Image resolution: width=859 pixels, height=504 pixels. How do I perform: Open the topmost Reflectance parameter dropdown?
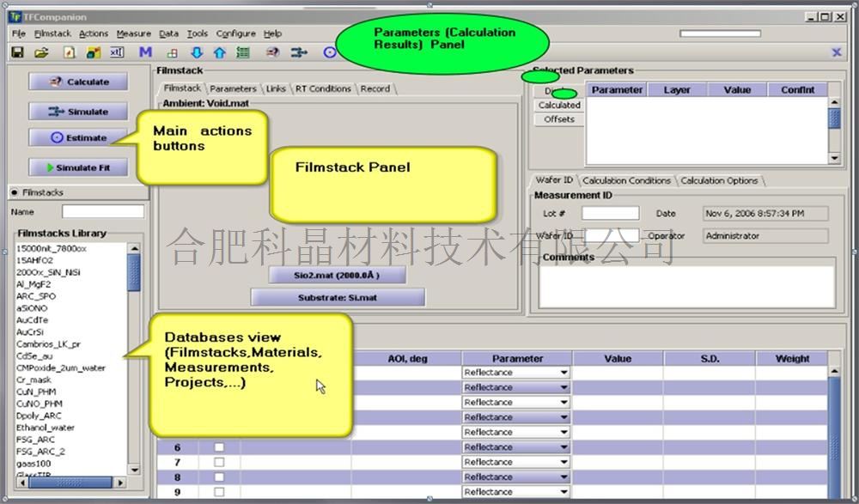point(515,373)
